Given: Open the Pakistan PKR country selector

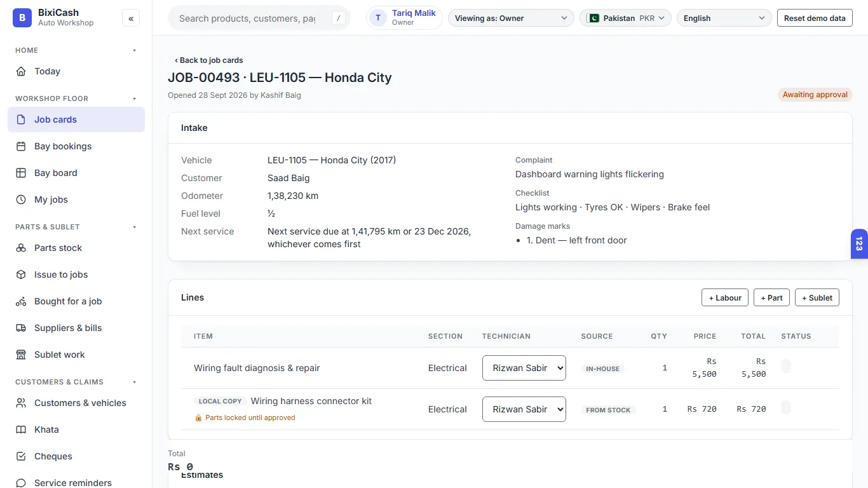Looking at the screenshot, I should [x=625, y=18].
